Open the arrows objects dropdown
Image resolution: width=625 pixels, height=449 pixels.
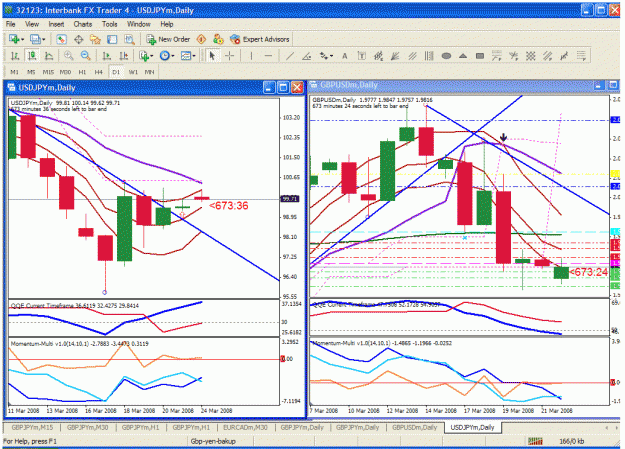332,56
